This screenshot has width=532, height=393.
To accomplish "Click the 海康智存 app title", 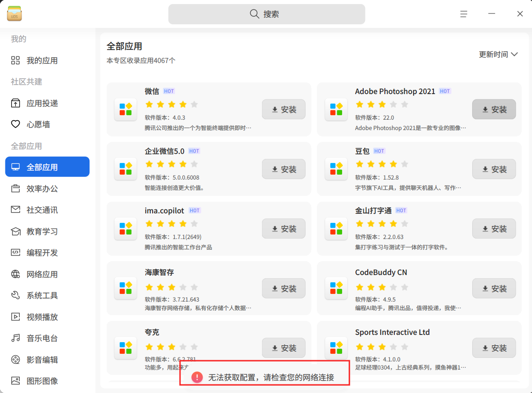I will tap(159, 272).
